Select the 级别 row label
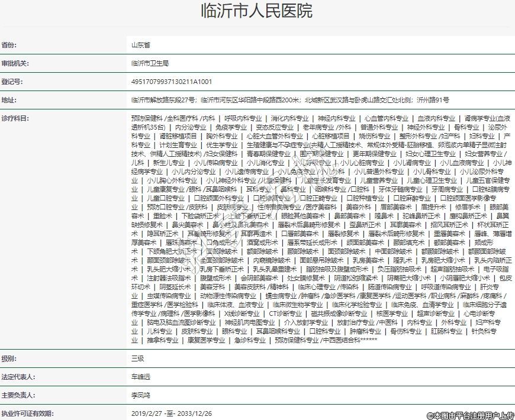This screenshot has height=420, width=515. [9, 358]
